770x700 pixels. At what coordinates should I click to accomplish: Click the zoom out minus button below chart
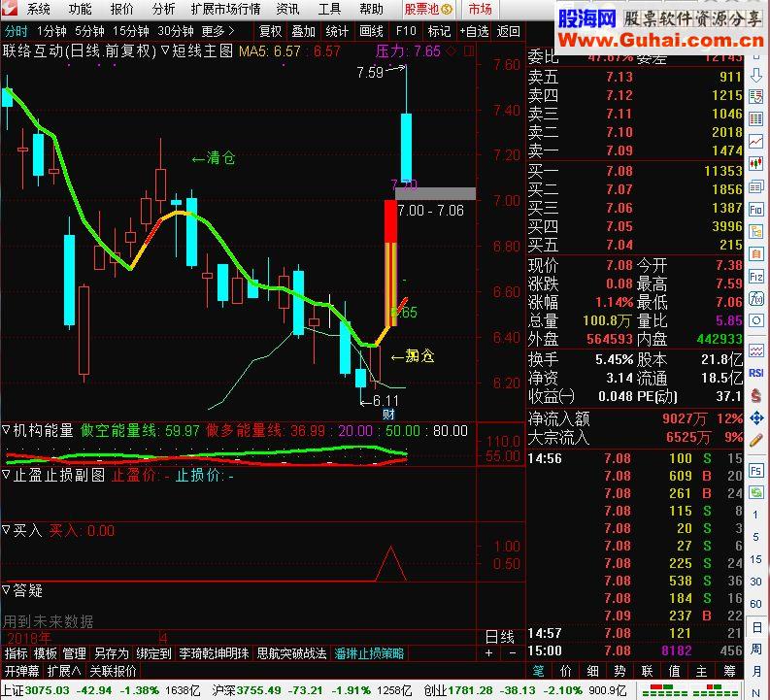pyautogui.click(x=512, y=652)
